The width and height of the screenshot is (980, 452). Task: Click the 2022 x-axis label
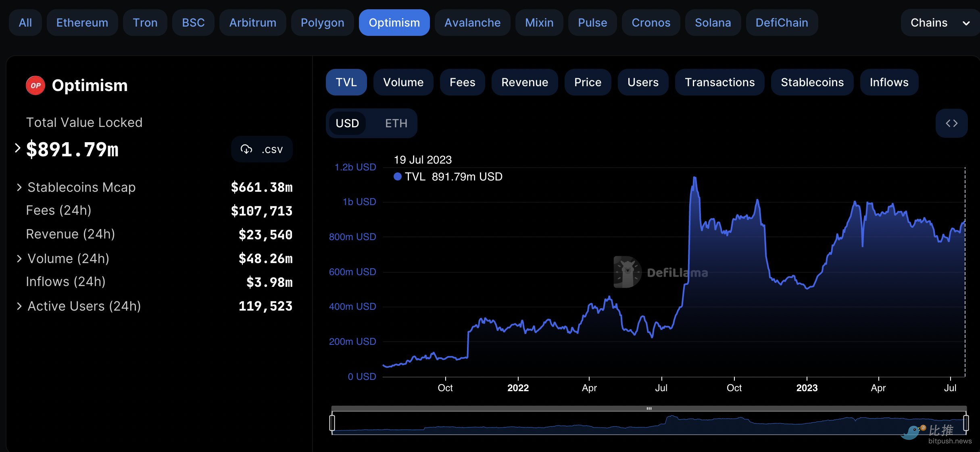tap(518, 388)
